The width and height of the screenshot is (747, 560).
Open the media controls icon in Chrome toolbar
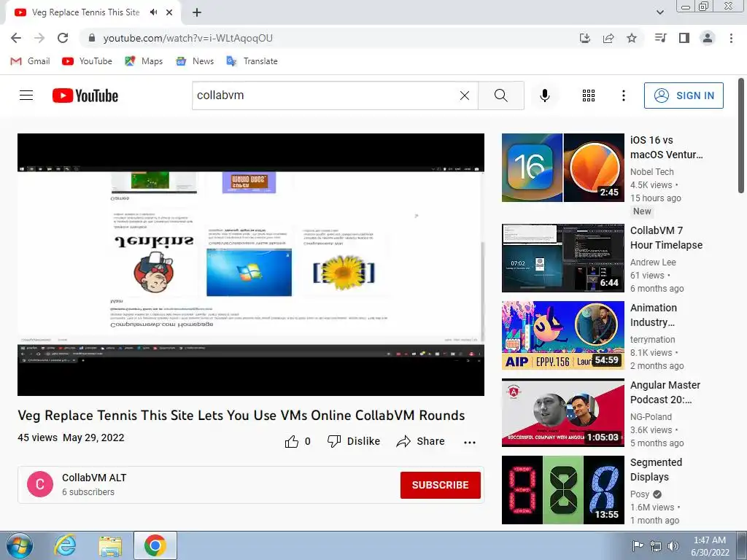(x=660, y=38)
